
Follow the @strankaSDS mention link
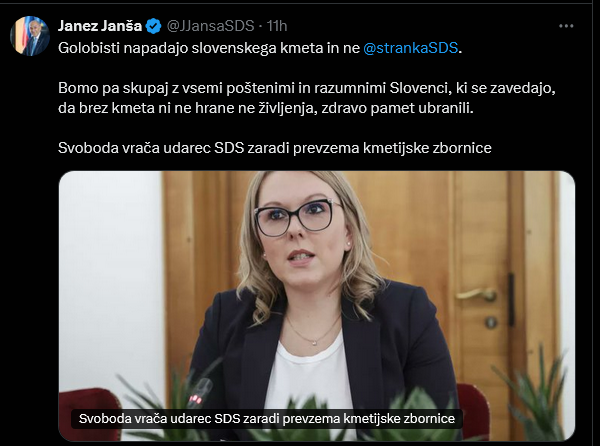pos(410,48)
